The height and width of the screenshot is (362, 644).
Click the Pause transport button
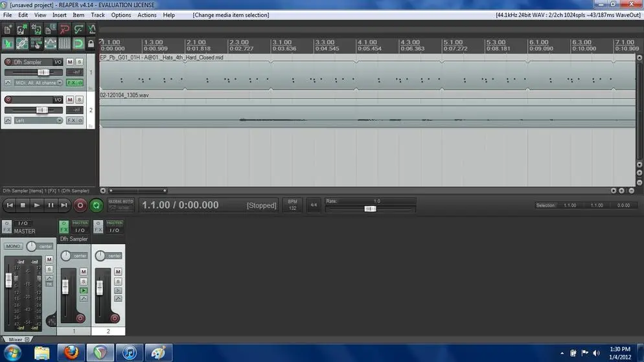click(x=51, y=205)
